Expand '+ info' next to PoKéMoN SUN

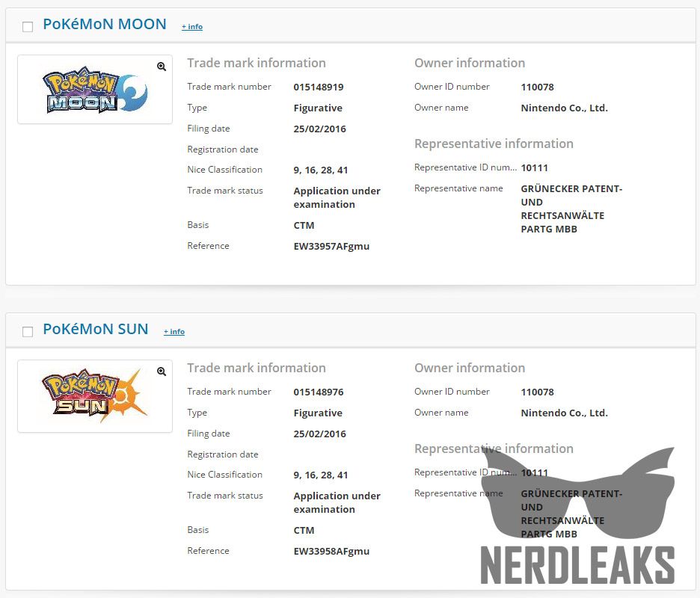pyautogui.click(x=174, y=332)
